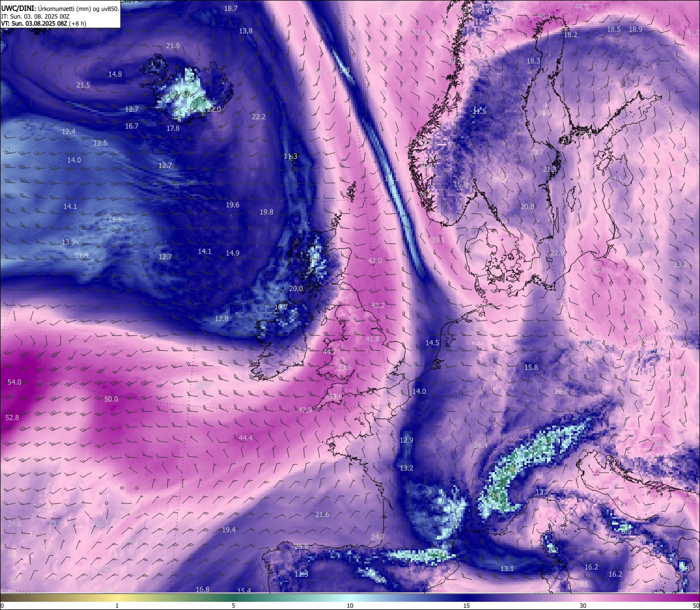Click the 24.7 value on the map
Viewport: 700px width, 610px height.
tap(378, 537)
